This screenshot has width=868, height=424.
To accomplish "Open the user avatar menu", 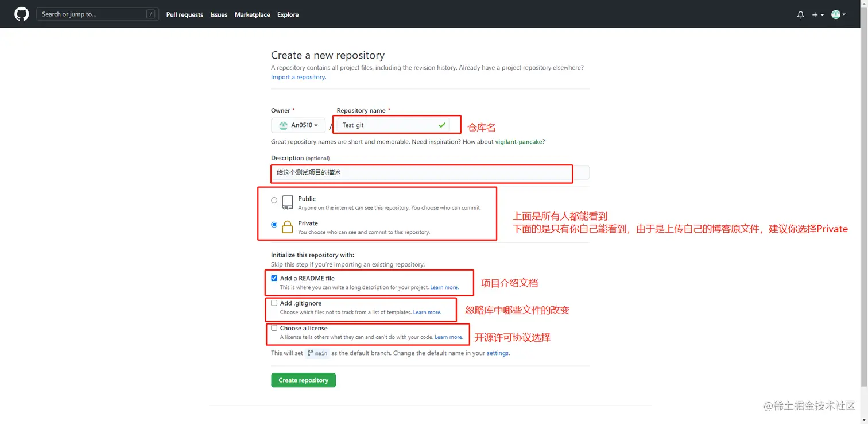I will (x=838, y=15).
